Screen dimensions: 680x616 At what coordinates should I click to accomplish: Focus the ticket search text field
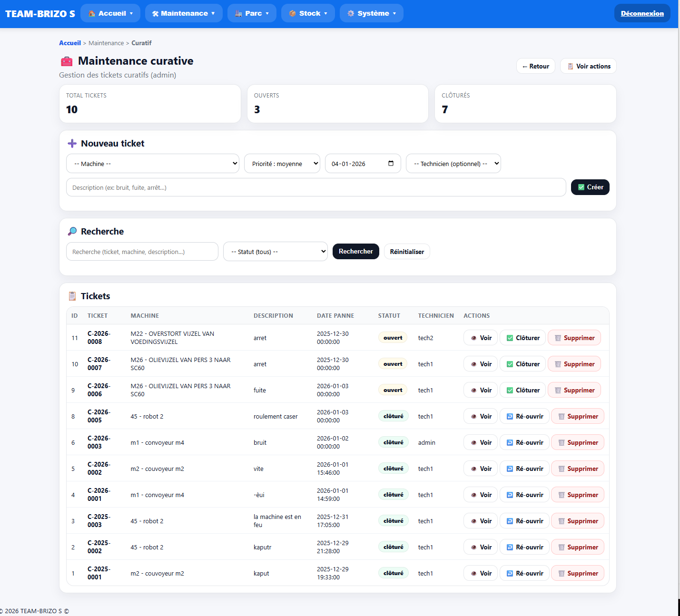(x=142, y=252)
